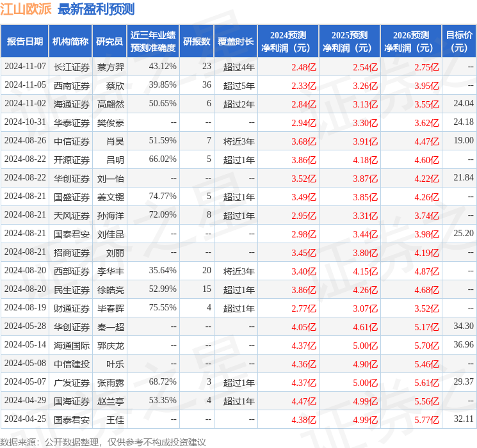Click the target price 29.37

pyautogui.click(x=464, y=381)
